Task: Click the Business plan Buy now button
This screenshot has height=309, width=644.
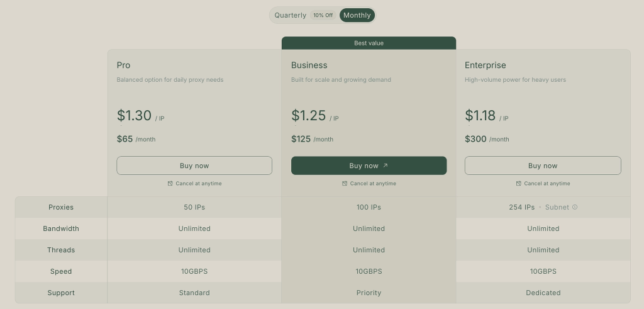Action: click(x=369, y=166)
